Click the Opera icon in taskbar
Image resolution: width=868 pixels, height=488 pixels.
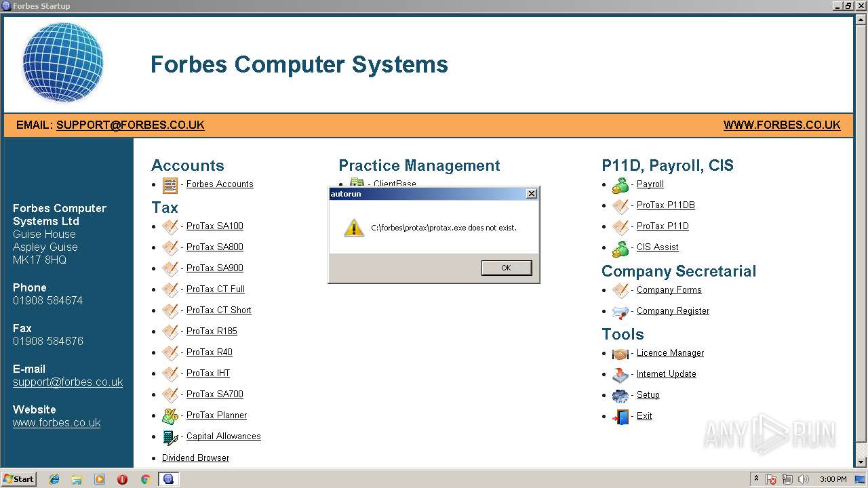tap(122, 479)
